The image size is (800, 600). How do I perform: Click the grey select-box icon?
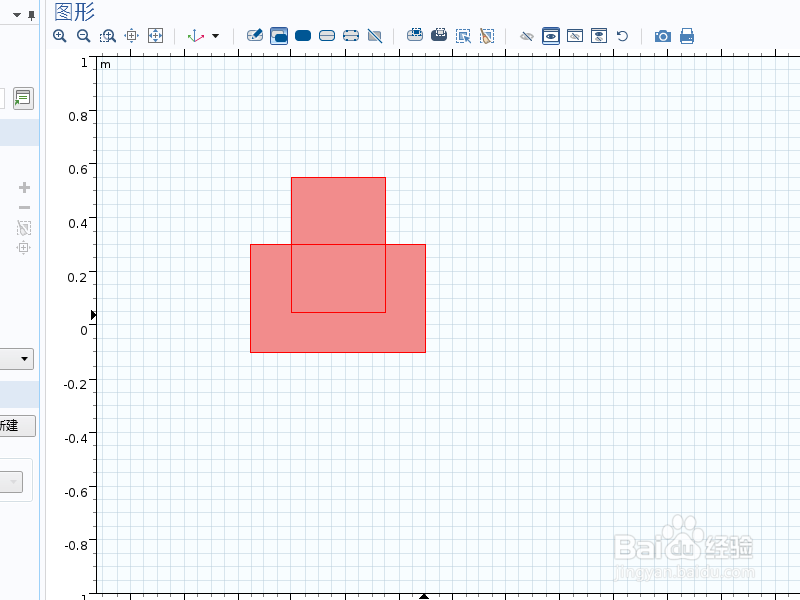tap(415, 35)
